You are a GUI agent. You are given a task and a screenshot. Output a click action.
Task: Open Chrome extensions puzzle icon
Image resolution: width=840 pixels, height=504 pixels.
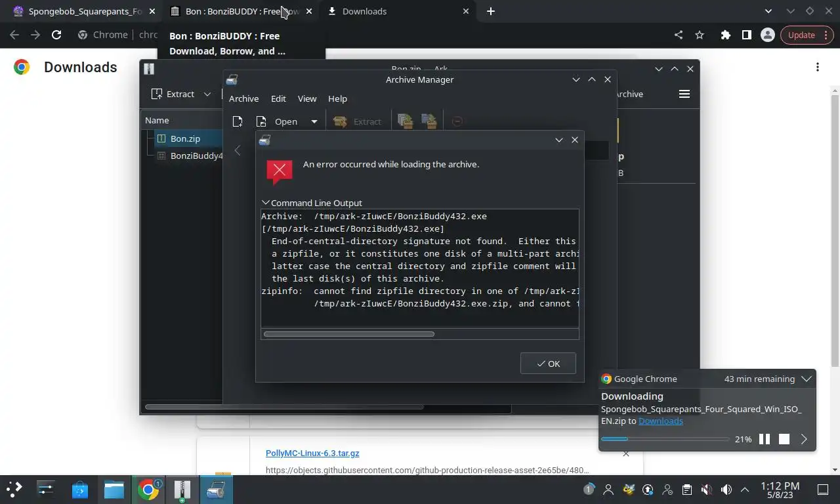click(725, 35)
